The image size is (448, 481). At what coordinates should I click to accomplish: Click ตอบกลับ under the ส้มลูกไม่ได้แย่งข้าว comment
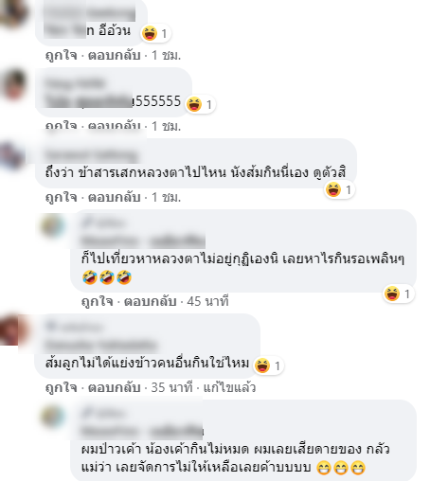[114, 387]
